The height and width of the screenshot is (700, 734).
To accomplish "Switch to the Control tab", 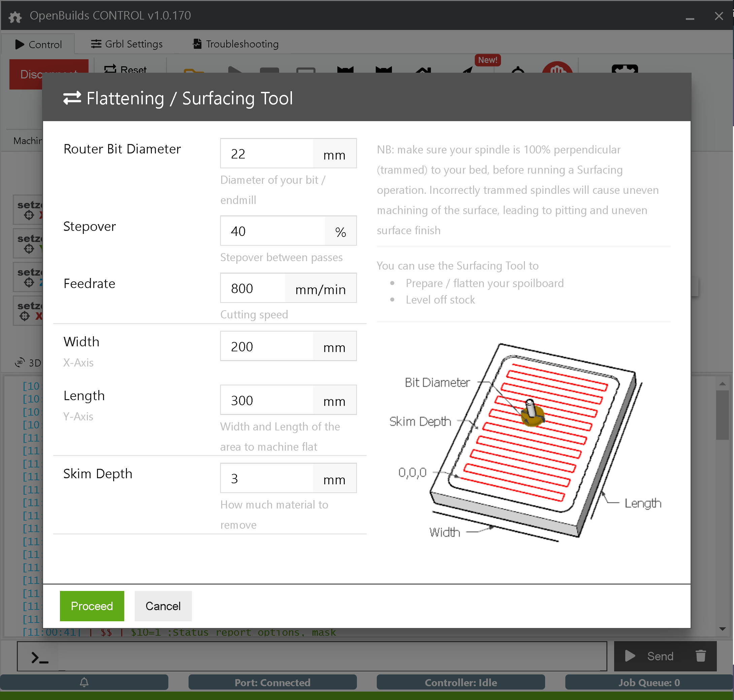I will (38, 44).
